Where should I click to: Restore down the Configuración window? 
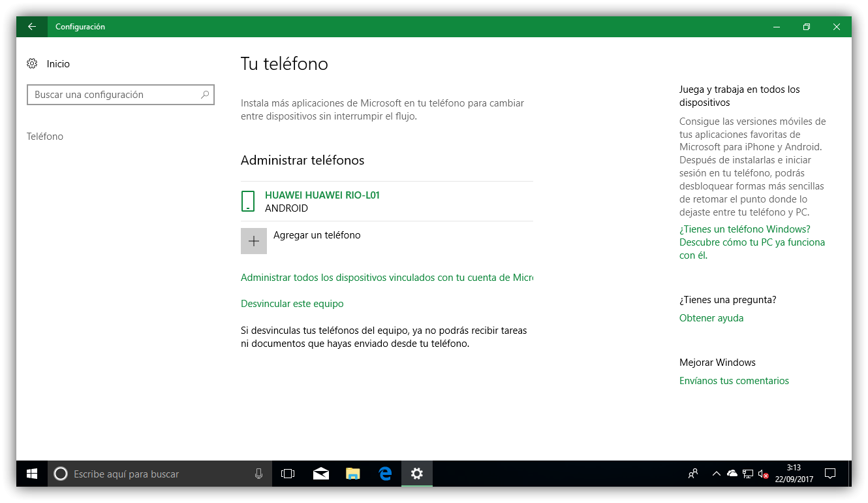(x=807, y=27)
